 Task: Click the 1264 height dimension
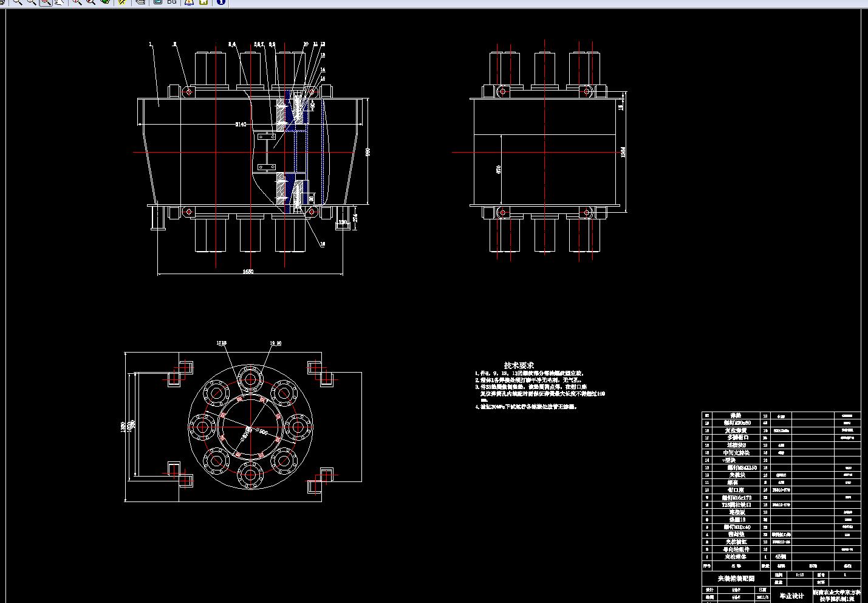[623, 152]
